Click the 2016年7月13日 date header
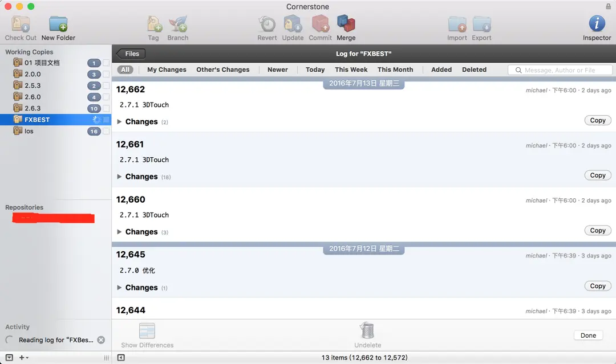The image size is (616, 364). pyautogui.click(x=364, y=83)
